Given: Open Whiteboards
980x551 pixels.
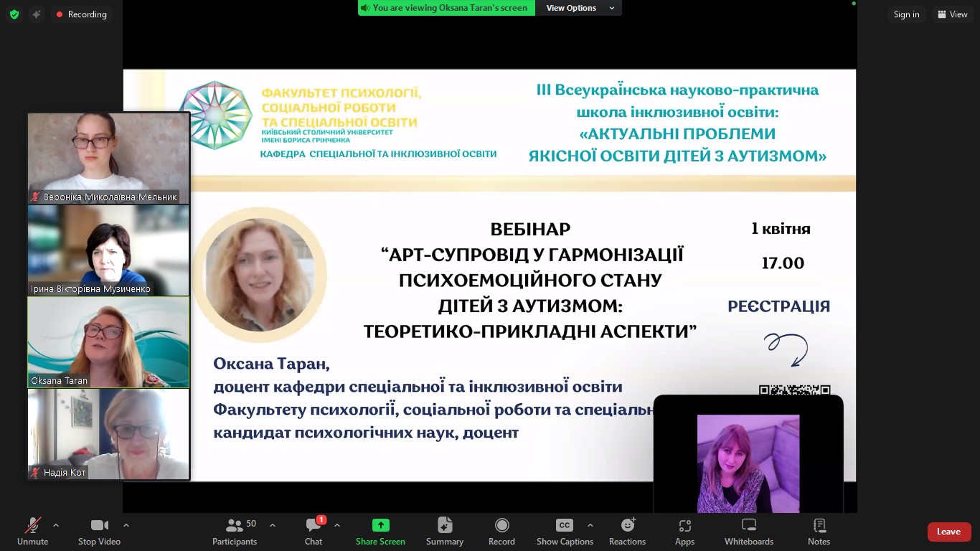Looking at the screenshot, I should click(x=748, y=526).
